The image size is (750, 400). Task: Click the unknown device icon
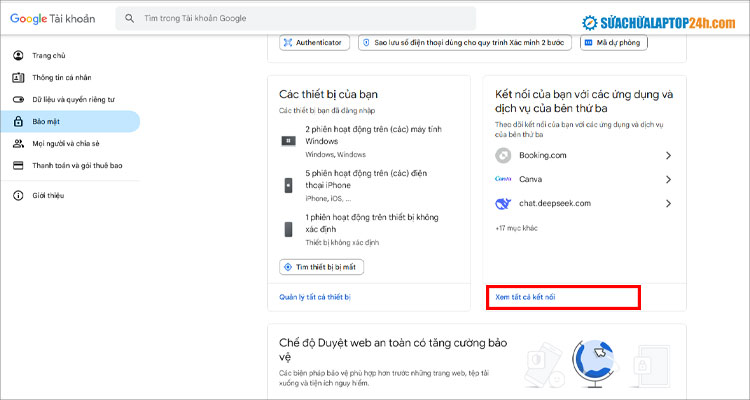(288, 229)
